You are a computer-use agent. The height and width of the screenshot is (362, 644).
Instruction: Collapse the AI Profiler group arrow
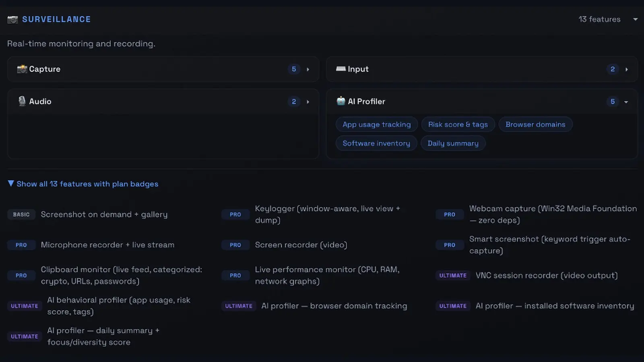[626, 102]
